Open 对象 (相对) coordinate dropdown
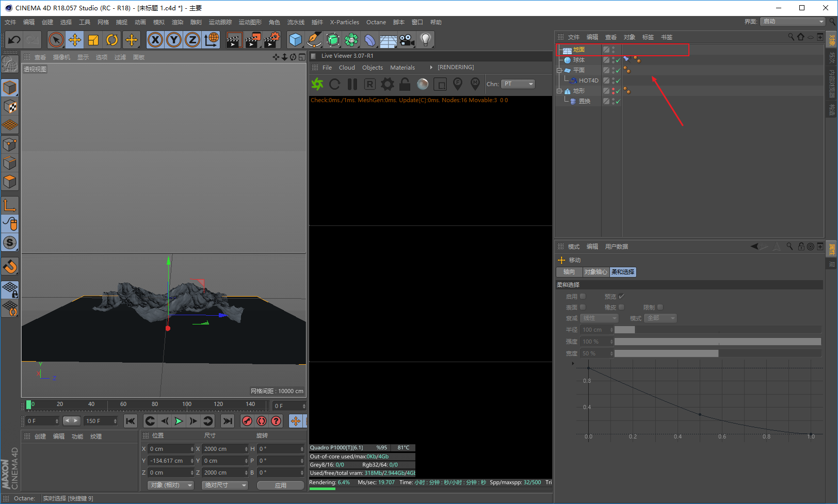 coord(171,485)
